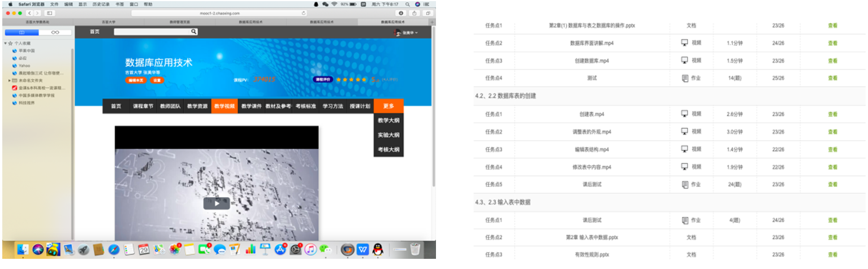
Task: Play the course video
Action: 217,203
